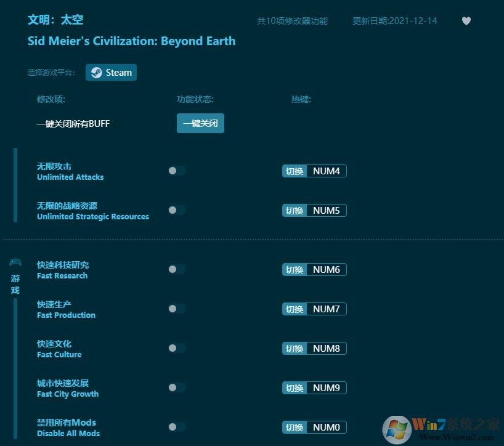Screen dimensions: 504x446
Task: Click the heart favorite icon
Action: pos(466,20)
